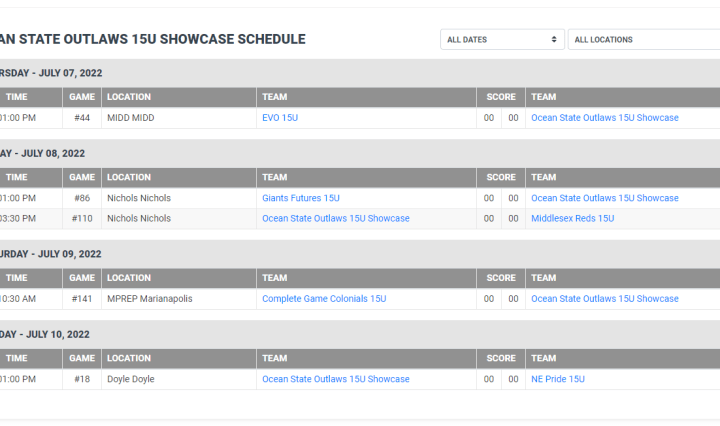Click the game #141 number cell

tap(82, 299)
